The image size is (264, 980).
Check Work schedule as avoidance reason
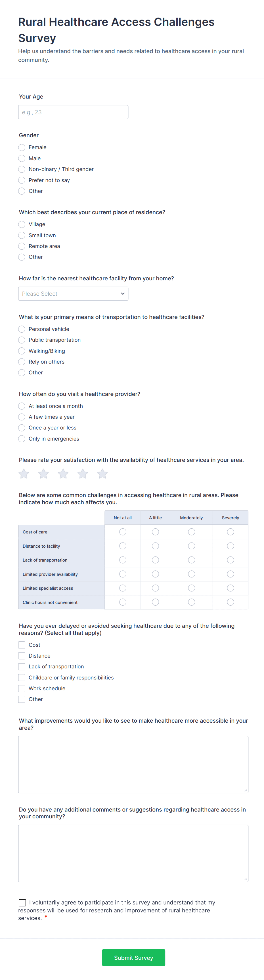(x=22, y=688)
